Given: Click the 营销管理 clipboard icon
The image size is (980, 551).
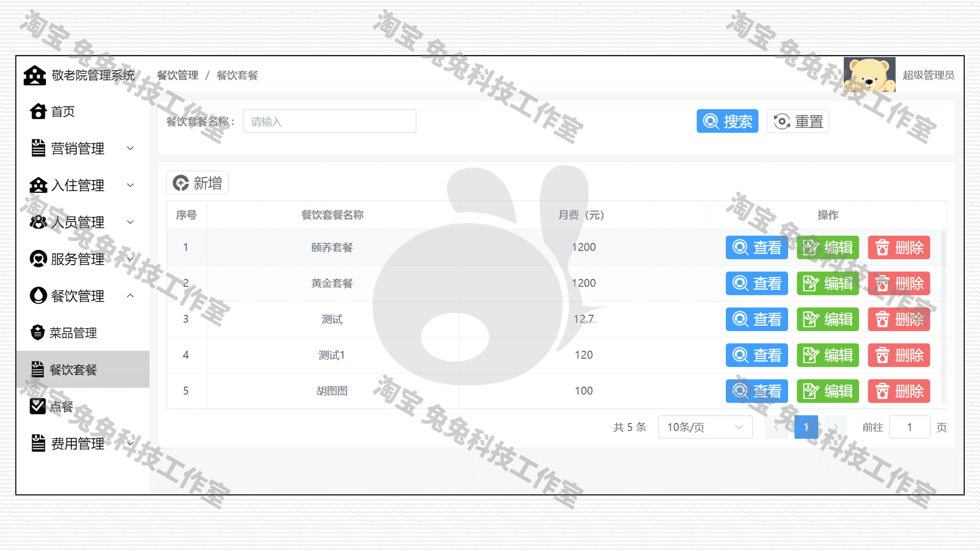Looking at the screenshot, I should [x=38, y=148].
